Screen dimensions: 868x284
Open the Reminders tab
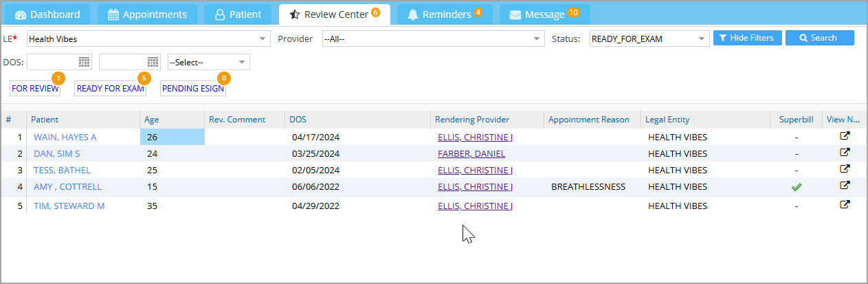(445, 14)
